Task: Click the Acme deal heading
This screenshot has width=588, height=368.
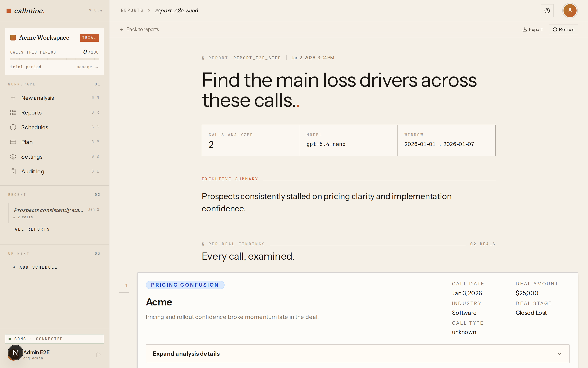Action: click(x=159, y=302)
